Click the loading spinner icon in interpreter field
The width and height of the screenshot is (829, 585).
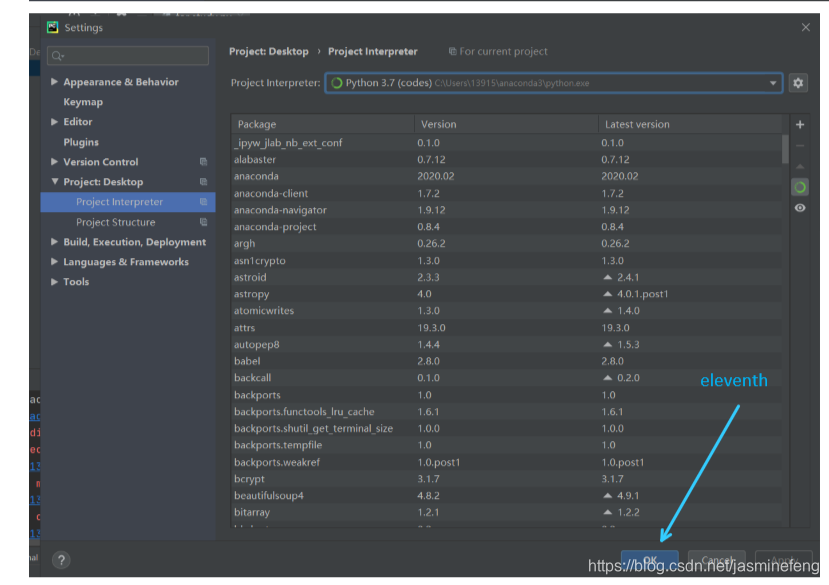pyautogui.click(x=336, y=83)
